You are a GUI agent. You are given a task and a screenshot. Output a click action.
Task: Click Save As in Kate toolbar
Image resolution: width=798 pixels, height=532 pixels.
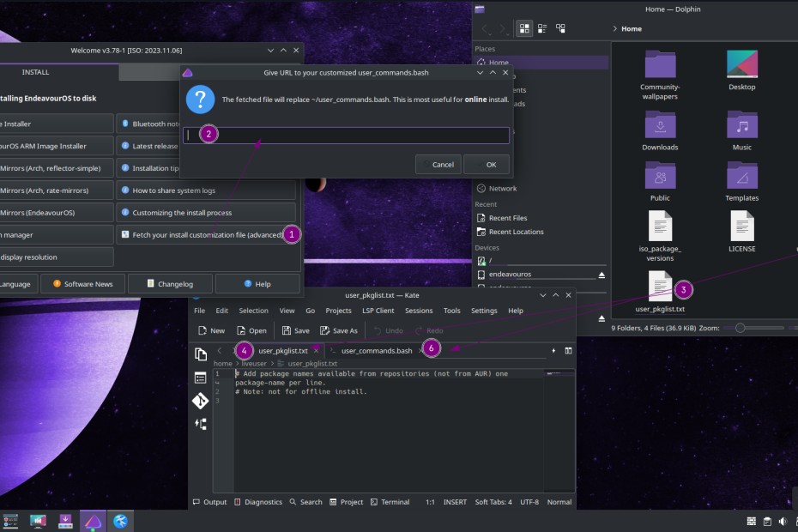pos(339,330)
